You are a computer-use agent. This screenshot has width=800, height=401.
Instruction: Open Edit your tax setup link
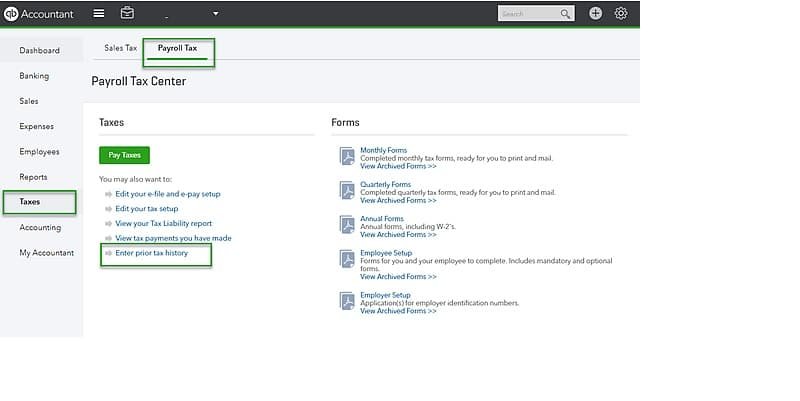pos(147,209)
